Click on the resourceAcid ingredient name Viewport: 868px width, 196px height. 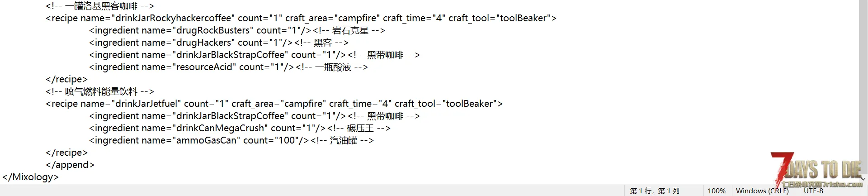tap(204, 67)
